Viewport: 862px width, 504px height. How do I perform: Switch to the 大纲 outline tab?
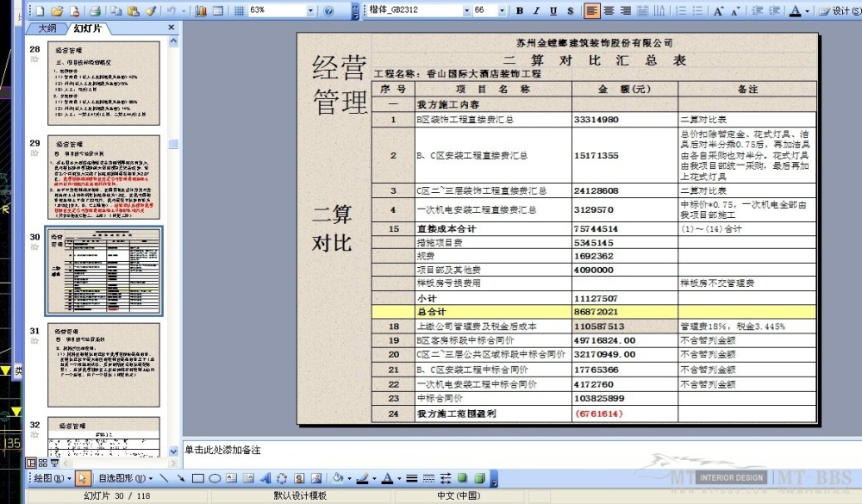click(x=49, y=28)
